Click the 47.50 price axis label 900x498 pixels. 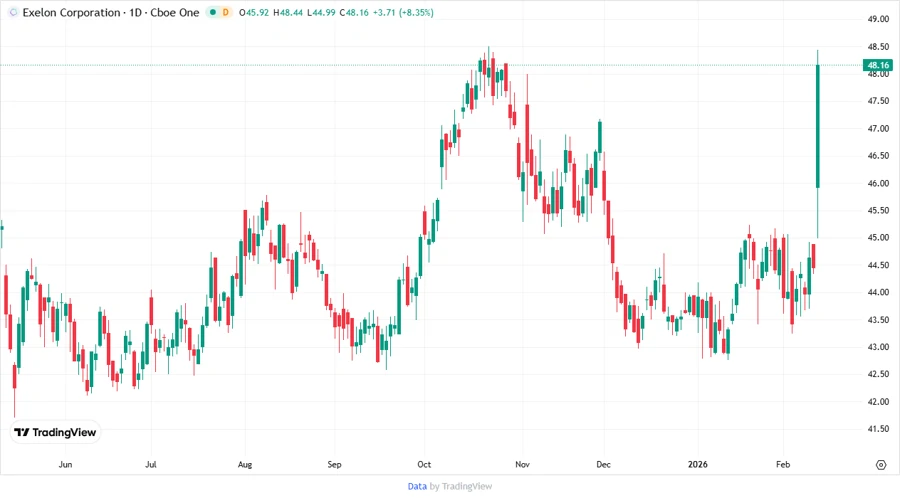[x=878, y=101]
